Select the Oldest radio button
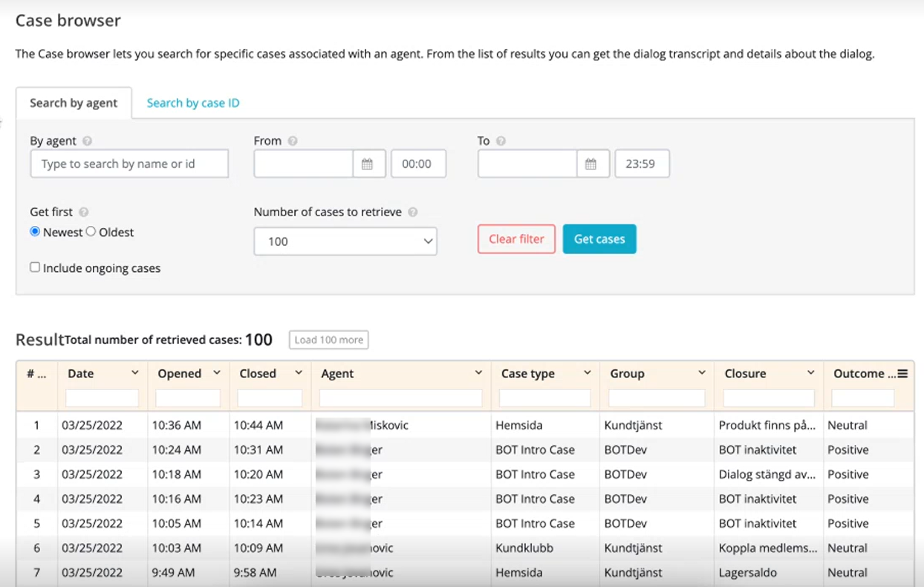Viewport: 924px width, 587px height. [91, 232]
